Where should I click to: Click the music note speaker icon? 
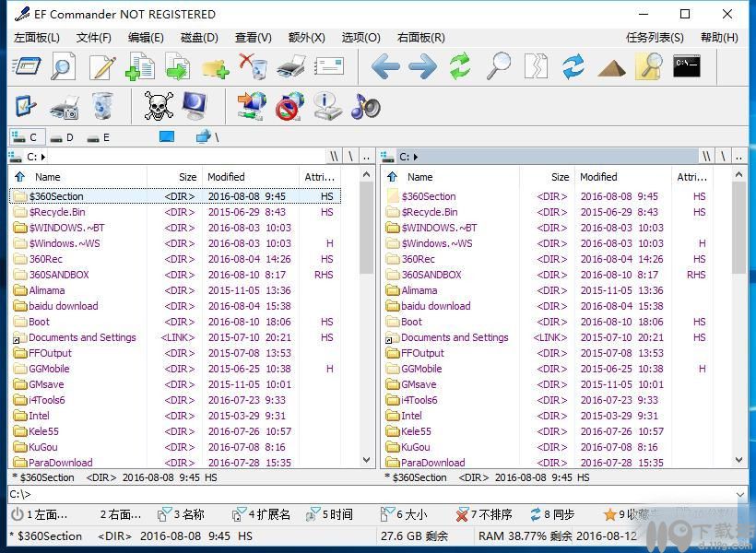coord(365,106)
